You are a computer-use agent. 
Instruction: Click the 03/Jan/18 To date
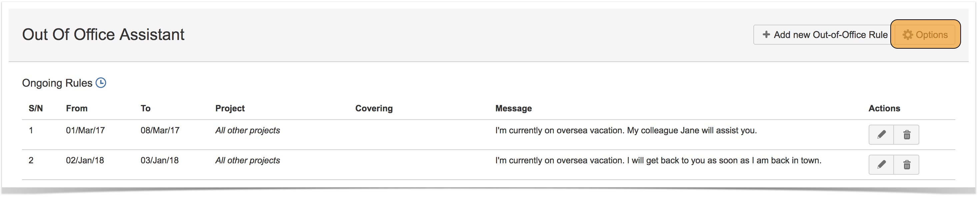pyautogui.click(x=159, y=160)
